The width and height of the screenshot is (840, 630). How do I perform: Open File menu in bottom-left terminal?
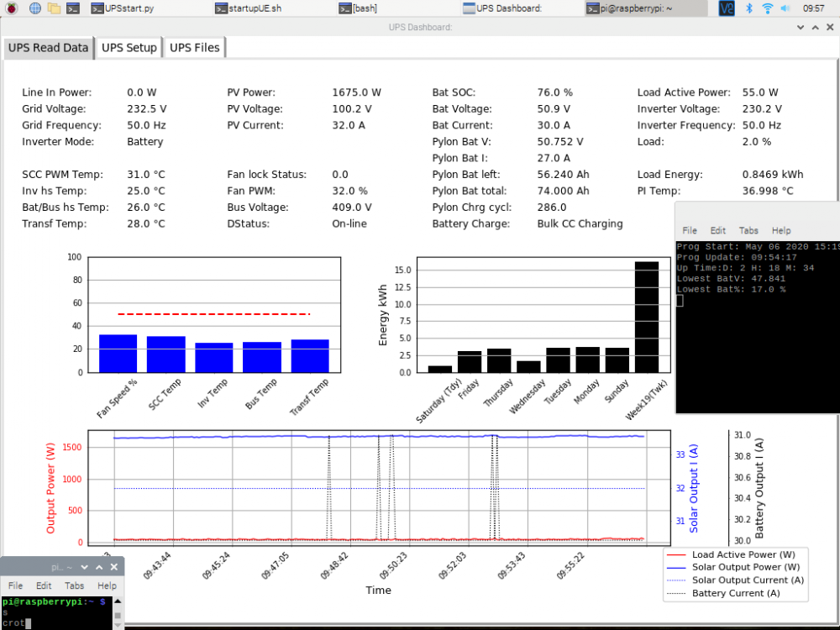[x=15, y=585]
